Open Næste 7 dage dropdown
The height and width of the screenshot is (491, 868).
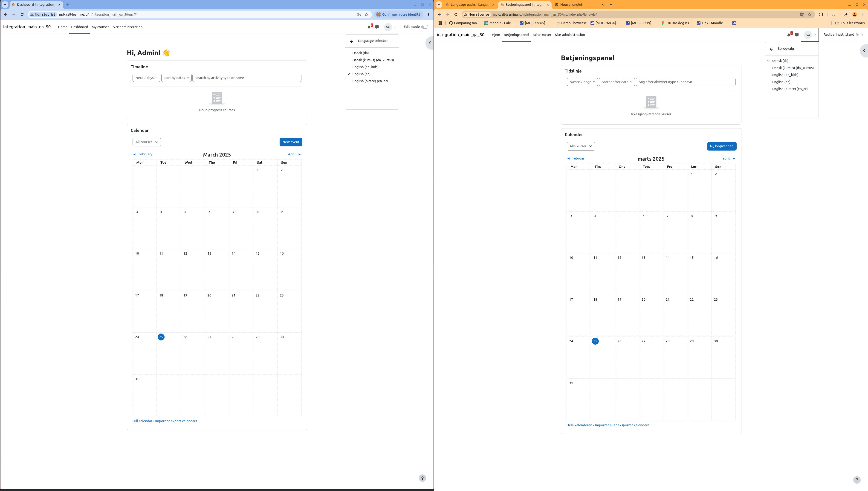pos(582,82)
